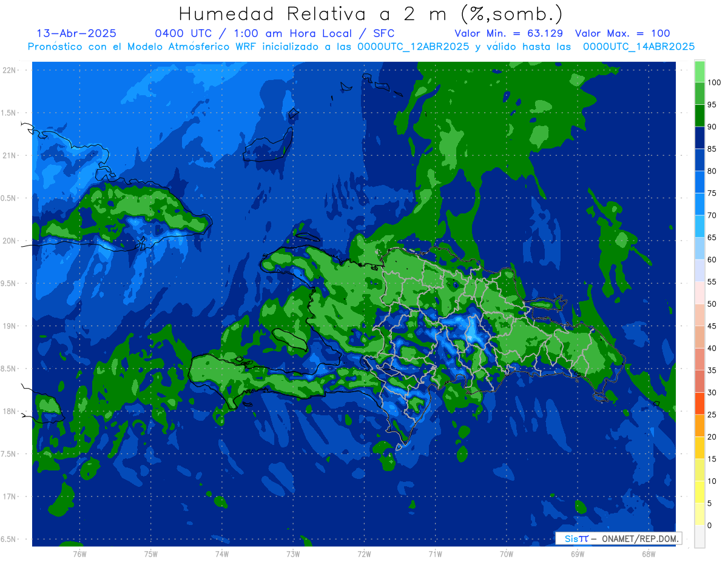Click the legend value '10'
This screenshot has width=728, height=562.
pyautogui.click(x=712, y=481)
